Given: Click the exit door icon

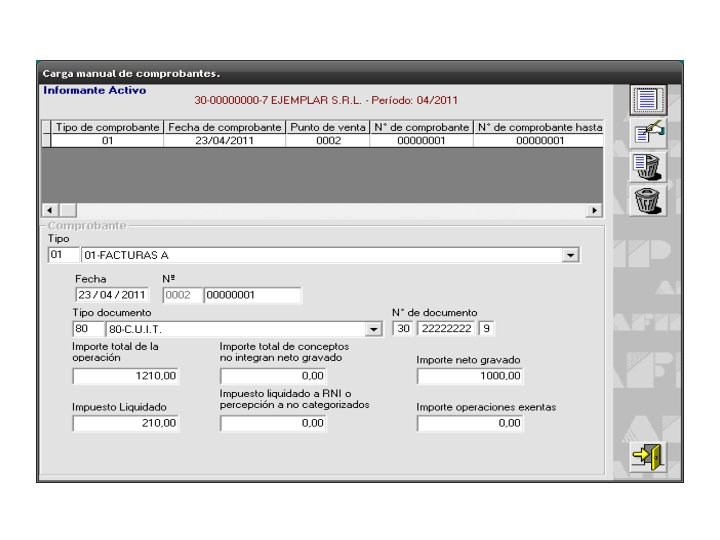Looking at the screenshot, I should pos(647,456).
